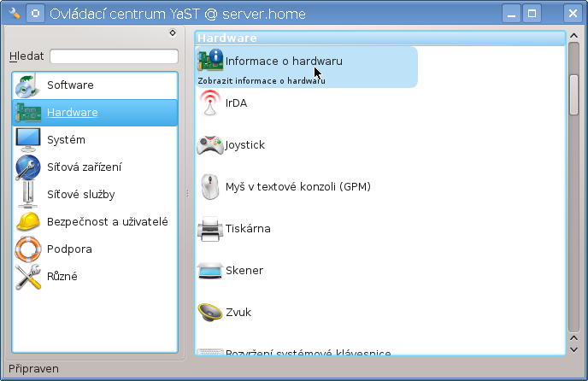
Task: Click the Zobrazit informace o hardwaru description
Action: [262, 81]
